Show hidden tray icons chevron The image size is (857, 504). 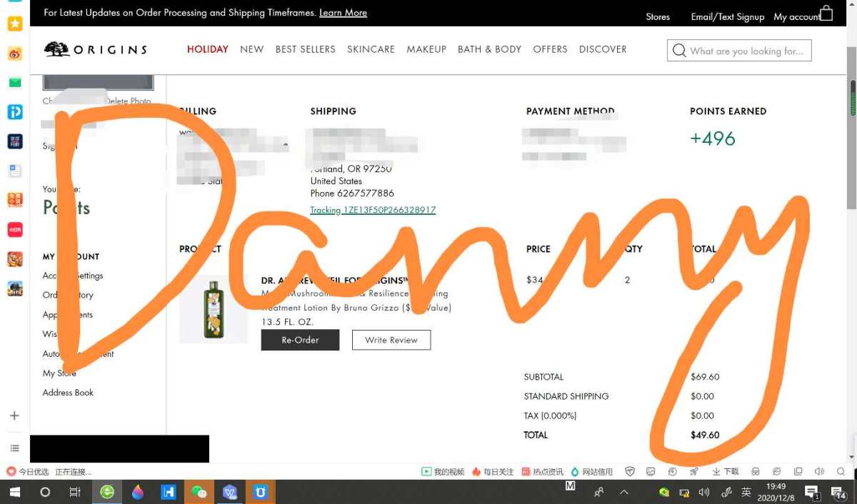point(624,492)
